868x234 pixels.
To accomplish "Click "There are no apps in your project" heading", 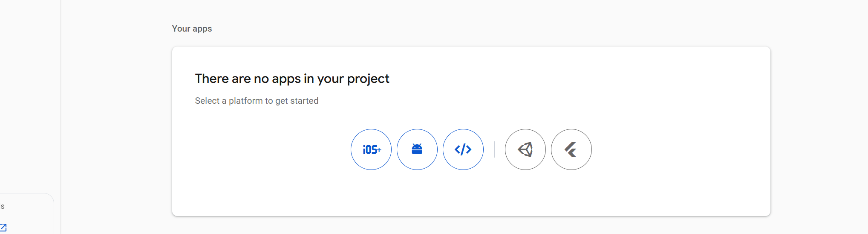I will pyautogui.click(x=292, y=79).
